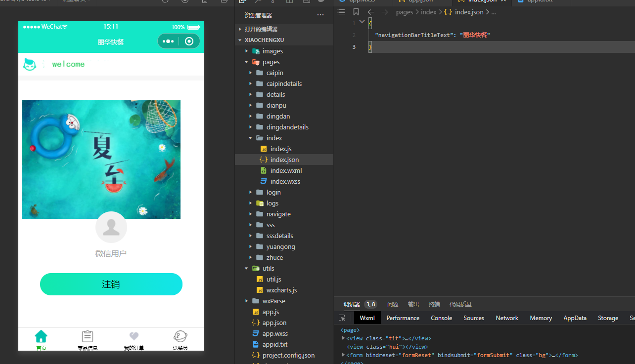Image resolution: width=635 pixels, height=364 pixels.
Task: Activate the element inspector picker icon
Action: 342,318
